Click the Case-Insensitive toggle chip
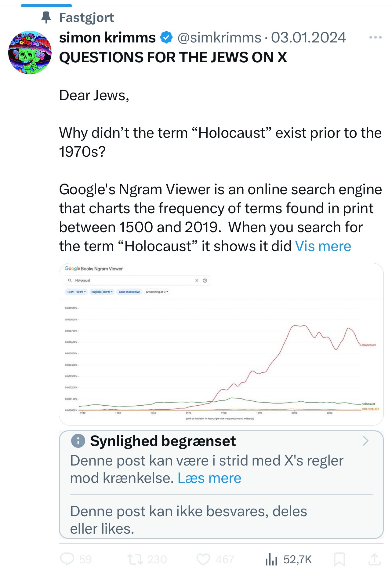 (x=129, y=292)
